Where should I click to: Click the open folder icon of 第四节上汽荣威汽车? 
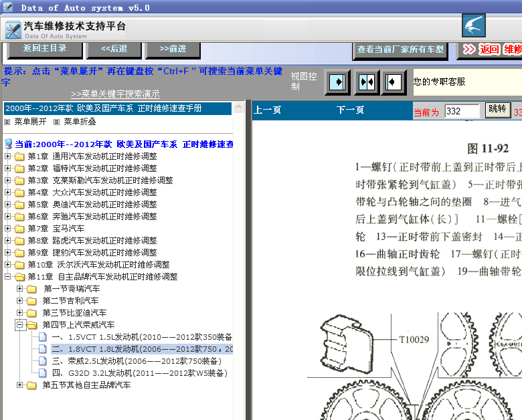(x=32, y=325)
